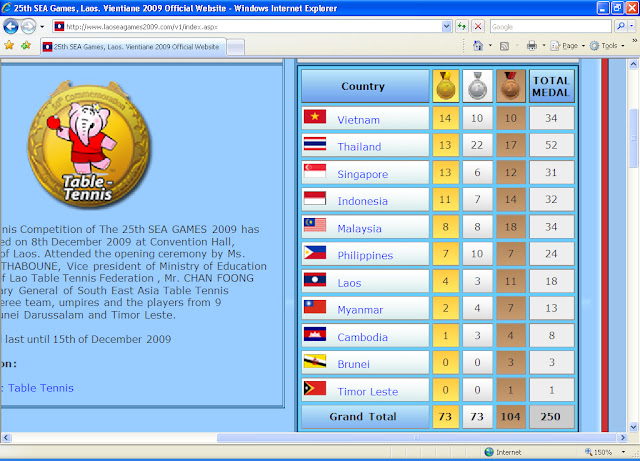Open the Timor Leste country link

click(x=367, y=392)
